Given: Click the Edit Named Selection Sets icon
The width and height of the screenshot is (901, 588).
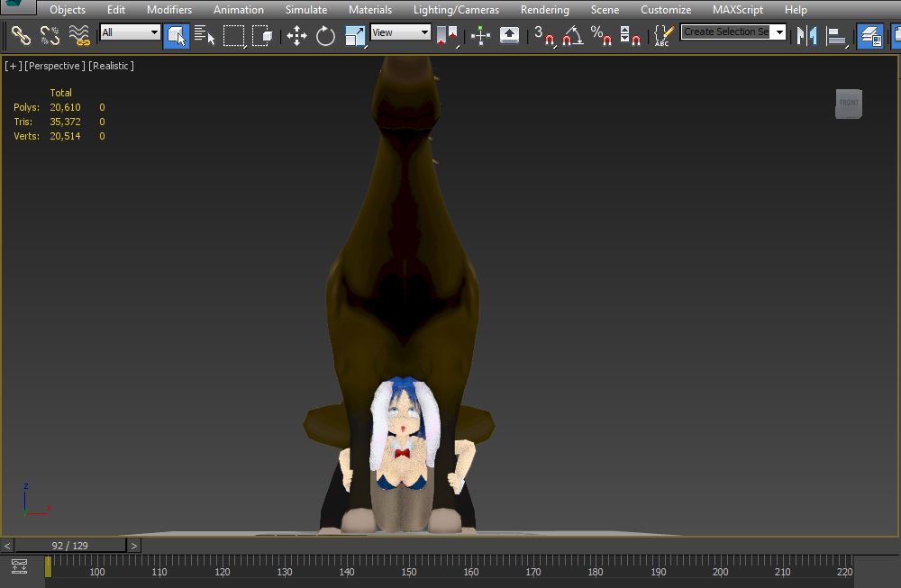Looking at the screenshot, I should (x=662, y=36).
